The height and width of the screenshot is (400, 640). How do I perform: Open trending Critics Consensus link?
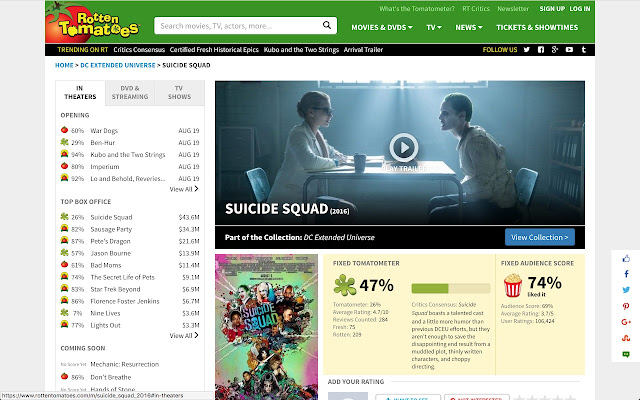click(139, 50)
